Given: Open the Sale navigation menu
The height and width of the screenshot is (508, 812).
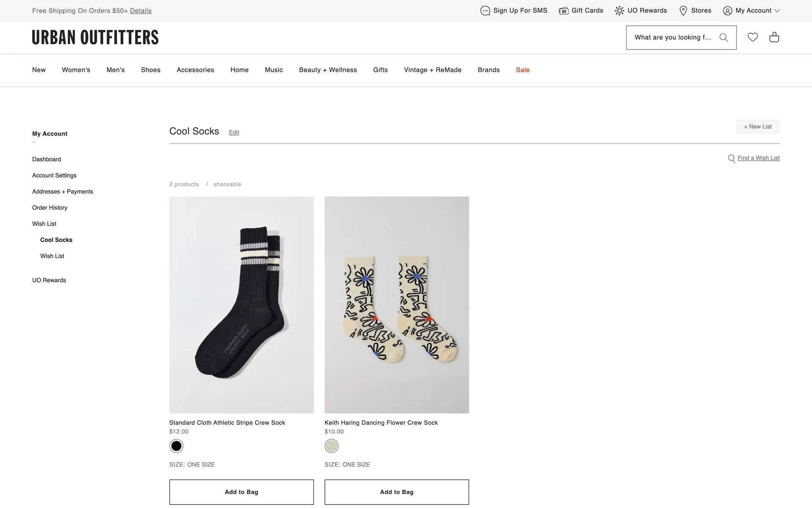Looking at the screenshot, I should pyautogui.click(x=523, y=70).
